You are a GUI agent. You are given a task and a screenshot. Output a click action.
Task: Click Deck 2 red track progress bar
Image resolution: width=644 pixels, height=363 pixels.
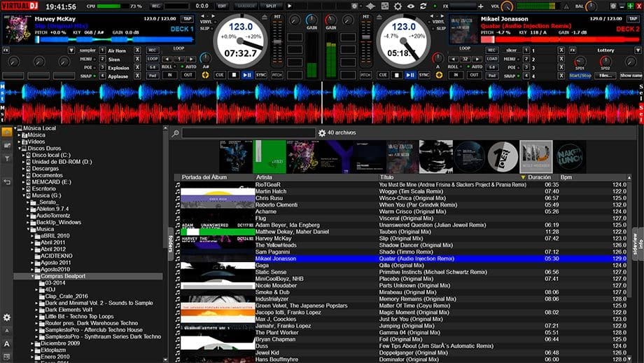point(560,39)
